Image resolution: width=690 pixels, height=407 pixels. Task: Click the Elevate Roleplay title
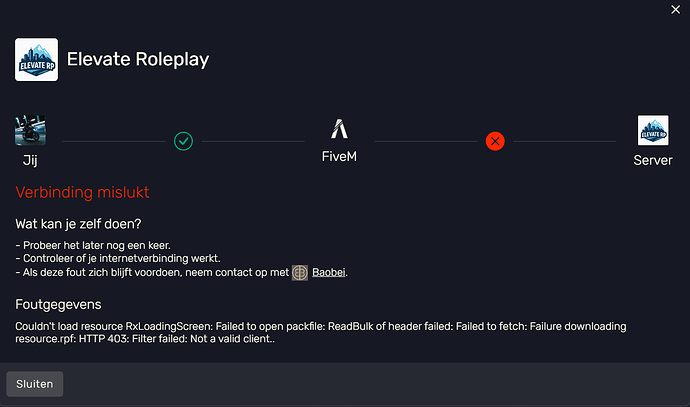138,59
